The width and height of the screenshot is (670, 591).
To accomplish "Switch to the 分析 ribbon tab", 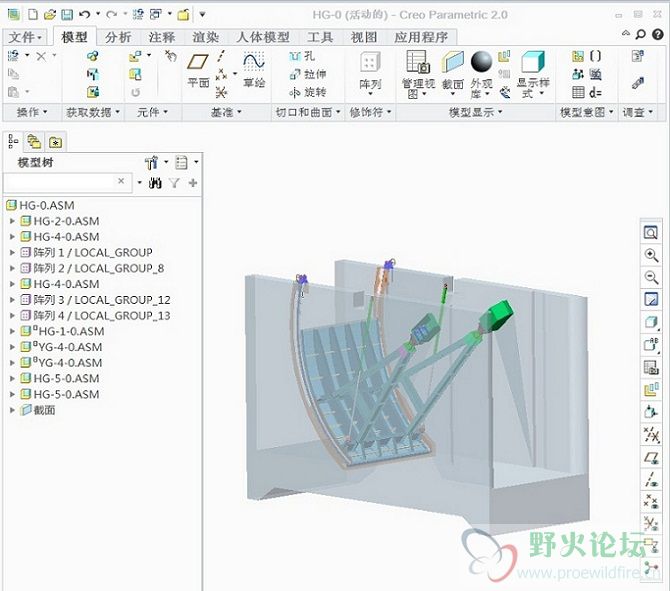I will click(118, 37).
